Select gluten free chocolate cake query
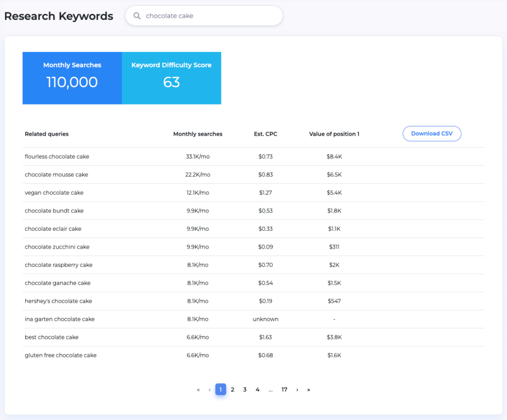Image resolution: width=507 pixels, height=420 pixels. [60, 355]
